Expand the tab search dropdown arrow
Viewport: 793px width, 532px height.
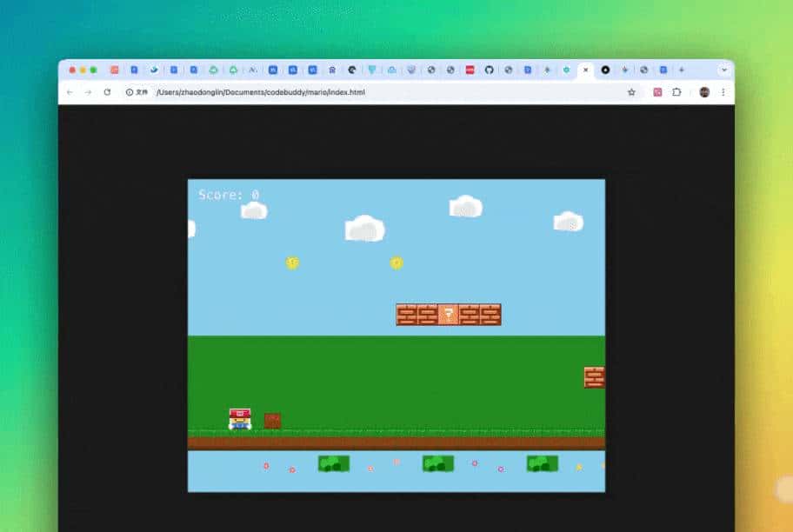coord(723,70)
